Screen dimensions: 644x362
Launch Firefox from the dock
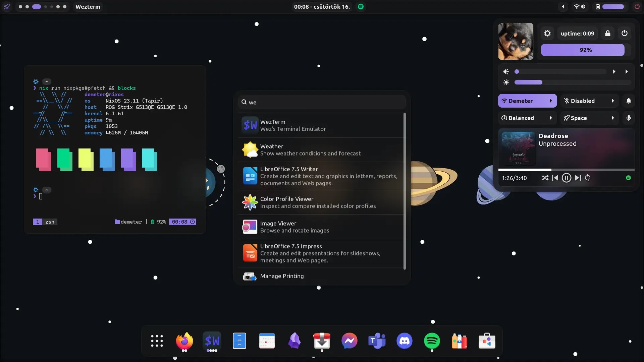[184, 341]
